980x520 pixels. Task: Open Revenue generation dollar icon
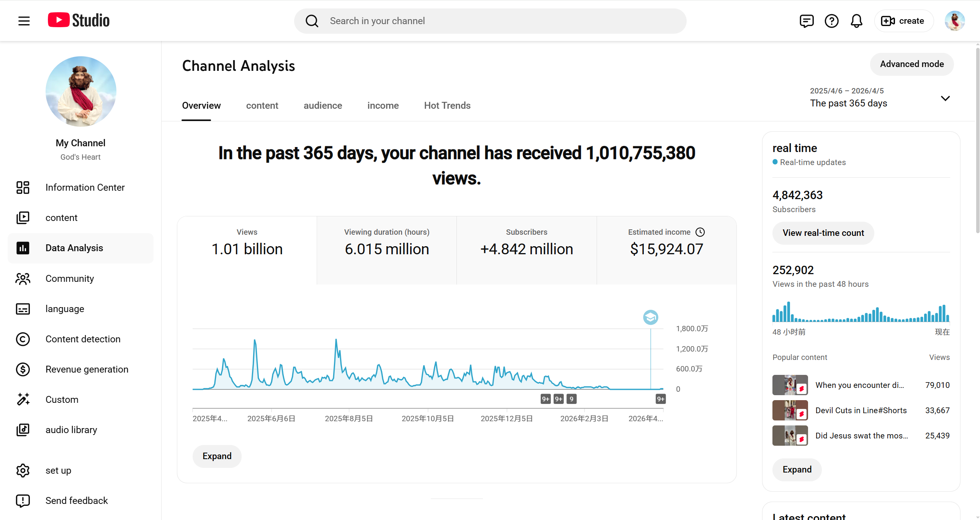pos(23,369)
